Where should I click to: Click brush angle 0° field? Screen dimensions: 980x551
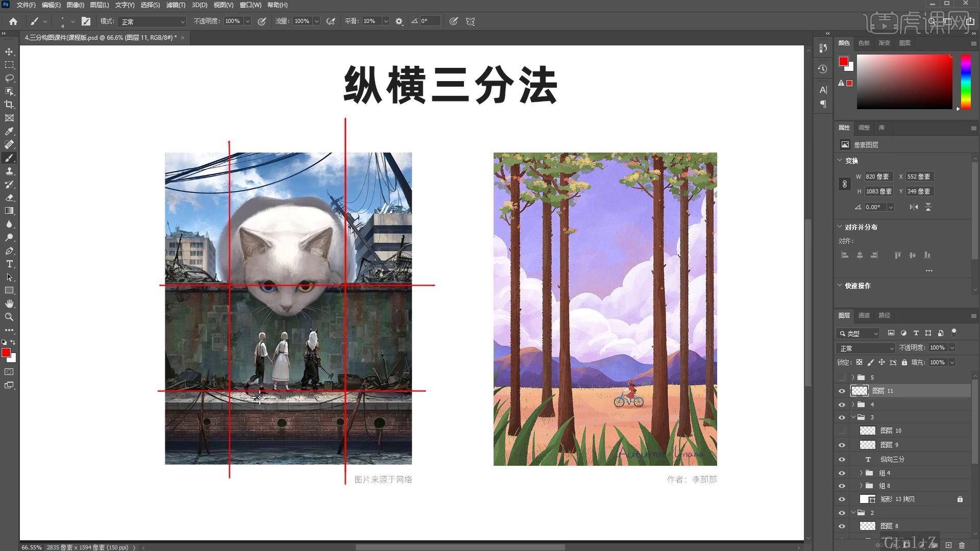tap(430, 21)
